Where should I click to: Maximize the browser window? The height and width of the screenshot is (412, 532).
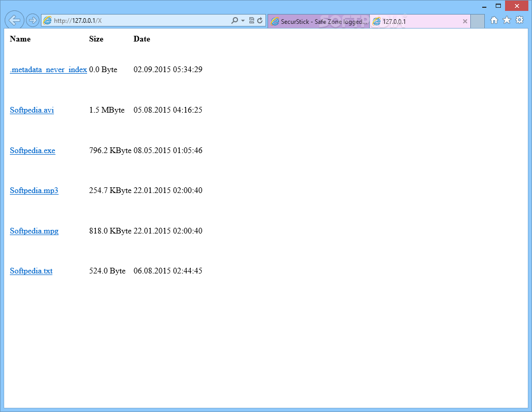pyautogui.click(x=498, y=6)
